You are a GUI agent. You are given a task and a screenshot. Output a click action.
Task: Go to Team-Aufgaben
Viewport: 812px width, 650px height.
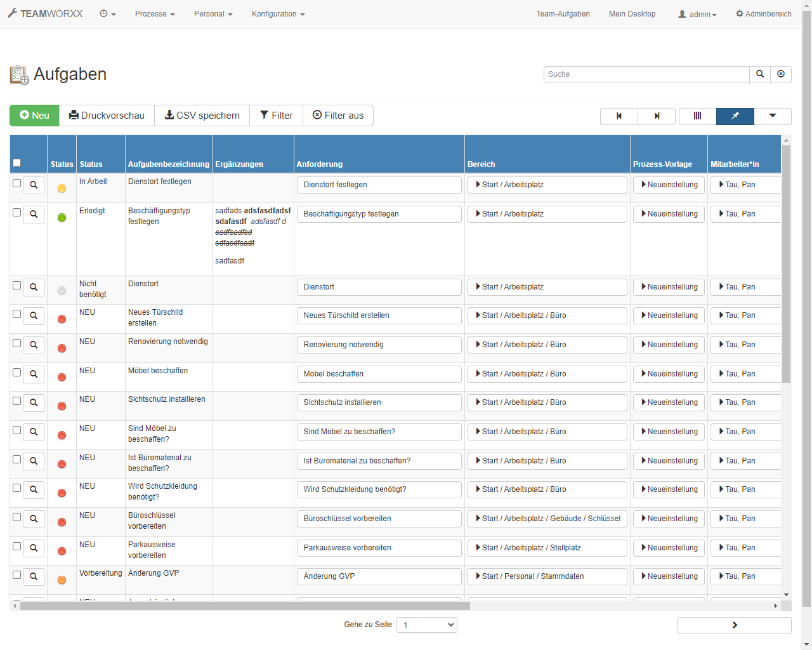(563, 14)
